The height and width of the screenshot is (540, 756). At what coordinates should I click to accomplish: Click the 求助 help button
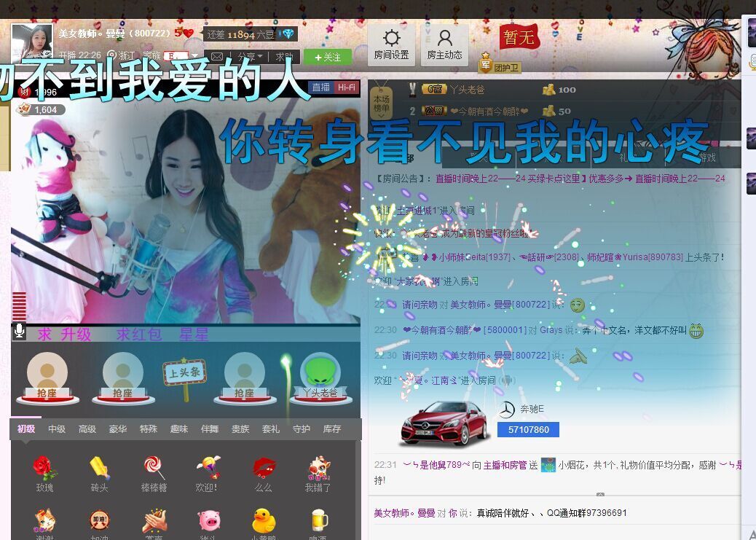coord(285,57)
